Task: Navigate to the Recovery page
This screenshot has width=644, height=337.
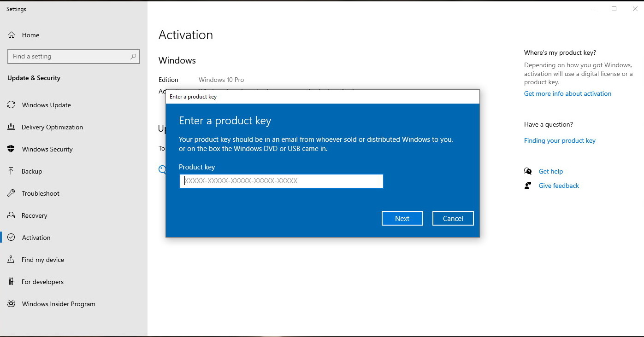Action: 74,215
